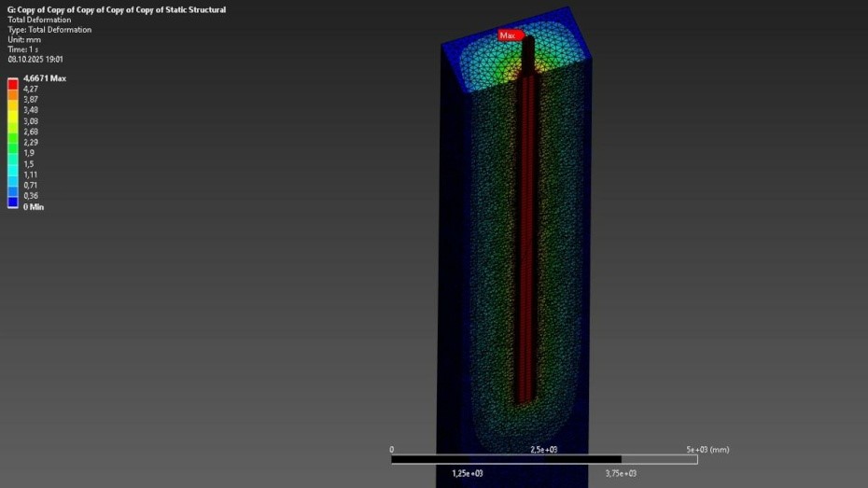Select the 1,11 legend value label
The width and height of the screenshot is (868, 488).
point(30,174)
